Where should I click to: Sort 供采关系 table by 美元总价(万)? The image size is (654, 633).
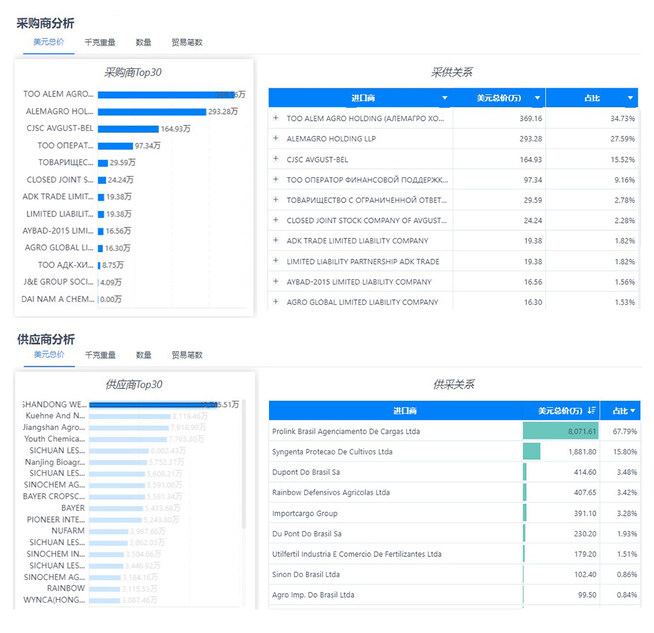pos(591,411)
